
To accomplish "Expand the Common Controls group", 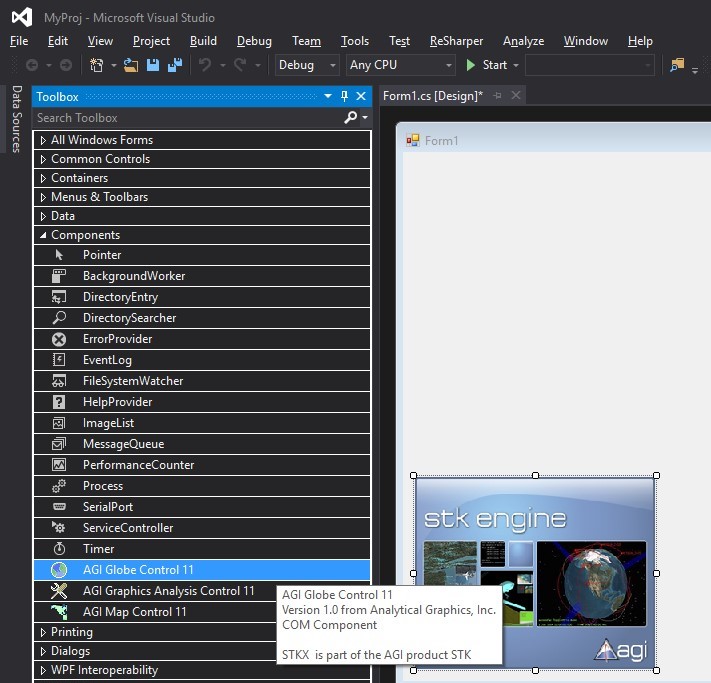I will tap(43, 159).
